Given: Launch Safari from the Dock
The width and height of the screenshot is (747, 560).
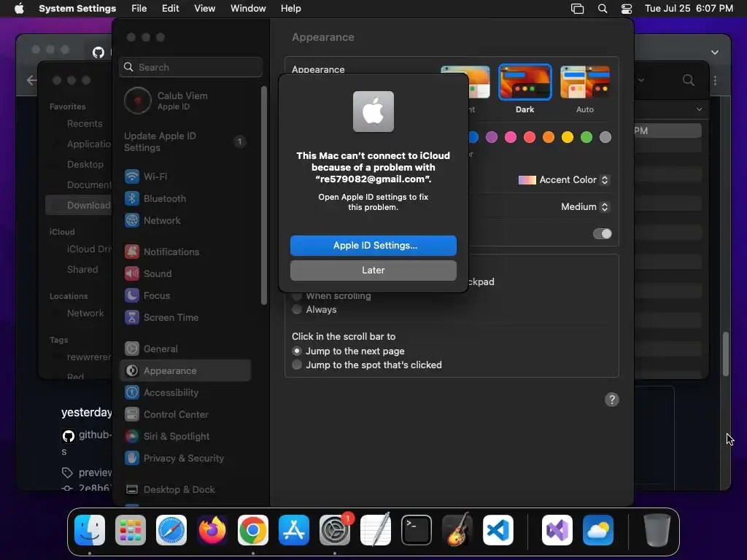Looking at the screenshot, I should tap(171, 530).
